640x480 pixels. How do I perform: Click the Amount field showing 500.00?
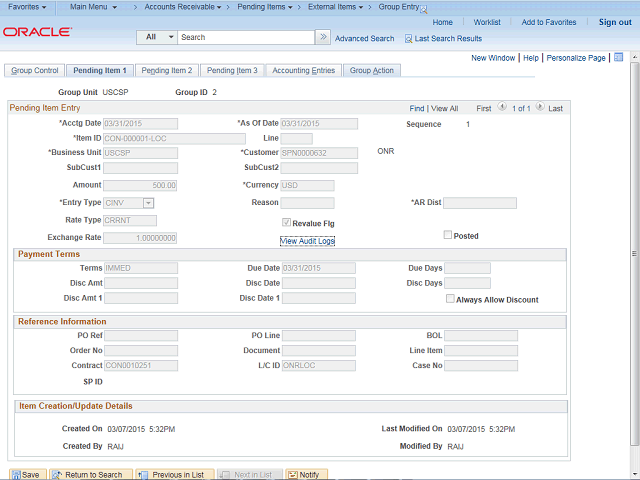coord(140,185)
